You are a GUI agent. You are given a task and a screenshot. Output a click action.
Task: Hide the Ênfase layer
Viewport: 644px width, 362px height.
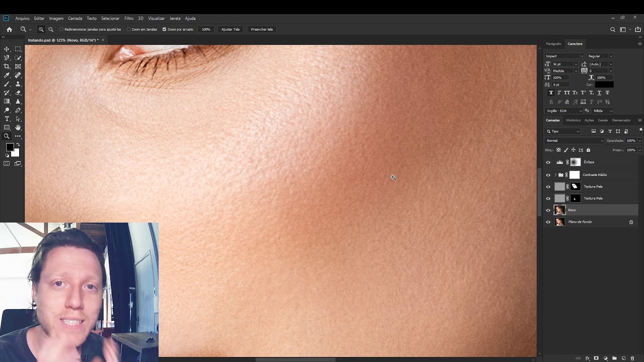pyautogui.click(x=548, y=162)
